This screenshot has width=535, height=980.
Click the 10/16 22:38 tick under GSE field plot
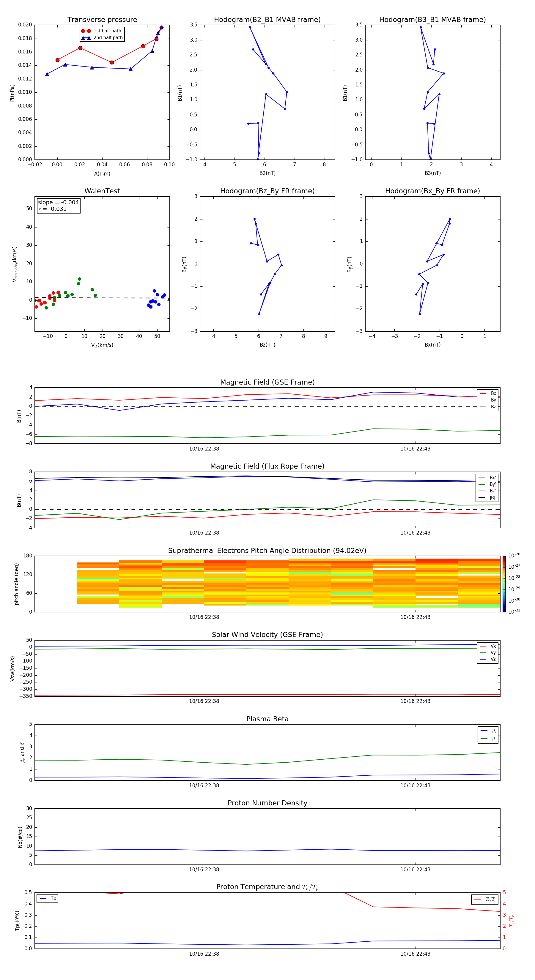click(204, 449)
